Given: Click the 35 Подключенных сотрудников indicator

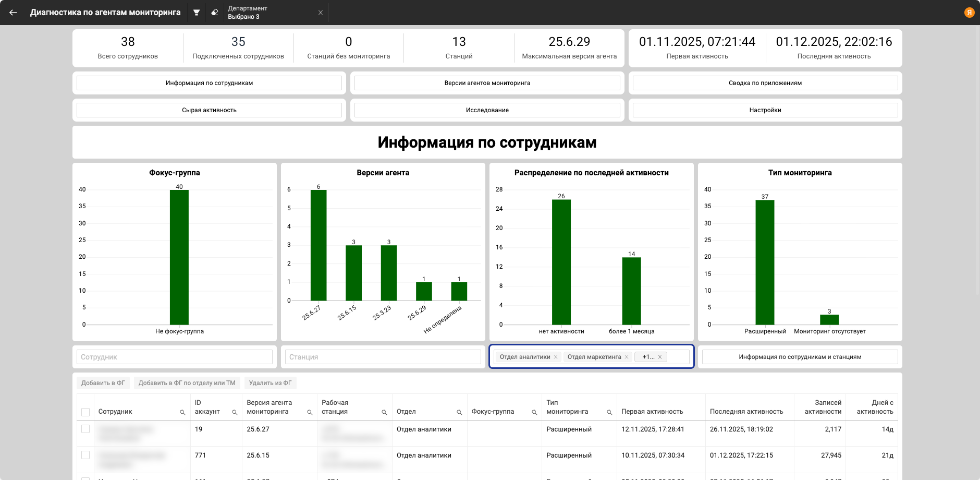Looking at the screenshot, I should [238, 48].
